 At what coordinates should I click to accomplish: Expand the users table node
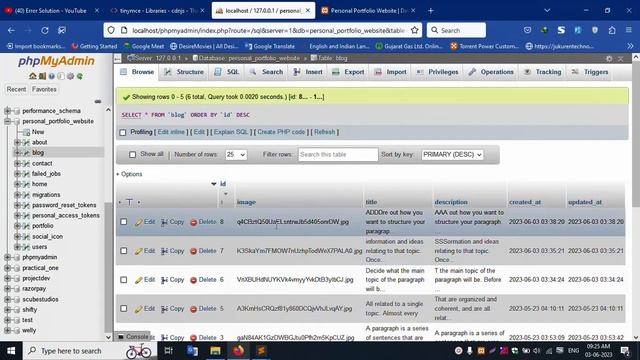point(17,247)
